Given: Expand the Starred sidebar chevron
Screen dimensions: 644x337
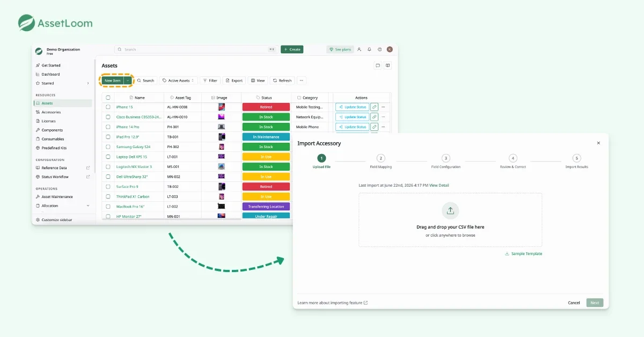Looking at the screenshot, I should pyautogui.click(x=88, y=83).
